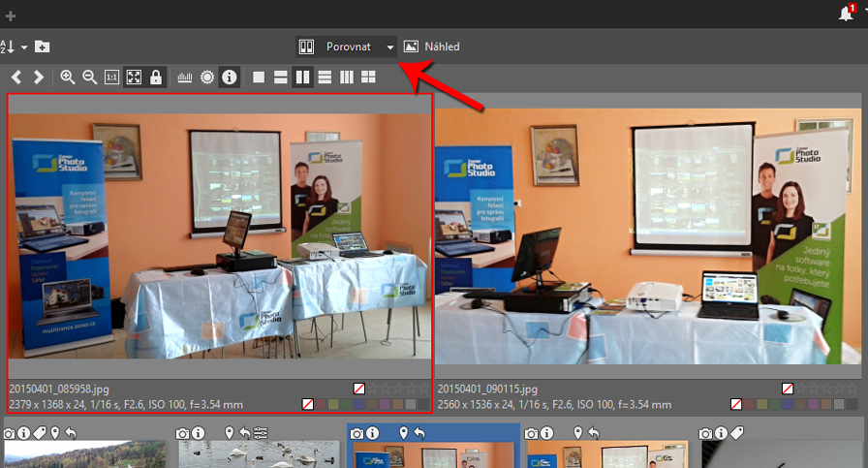Zoom out with the magnifier minus icon

pos(89,78)
